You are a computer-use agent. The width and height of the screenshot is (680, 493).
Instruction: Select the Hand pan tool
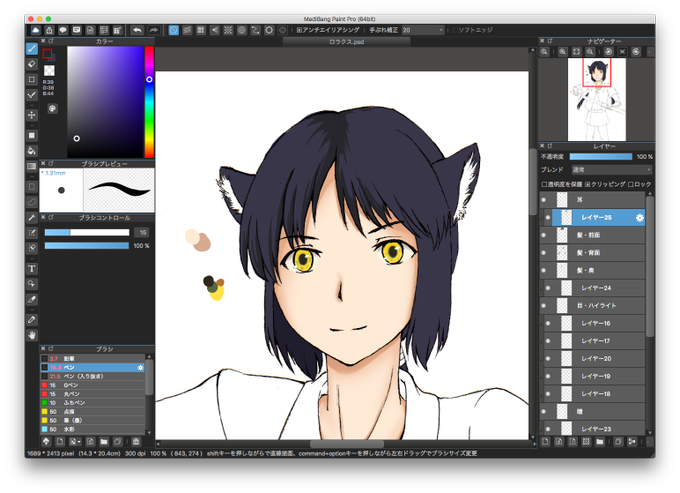32,335
